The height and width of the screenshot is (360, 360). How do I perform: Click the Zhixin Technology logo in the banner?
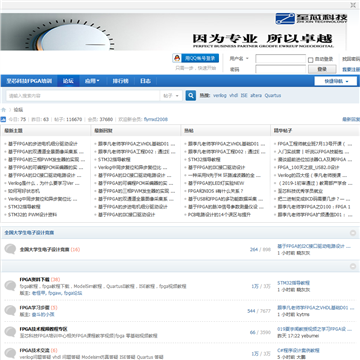click(312, 18)
